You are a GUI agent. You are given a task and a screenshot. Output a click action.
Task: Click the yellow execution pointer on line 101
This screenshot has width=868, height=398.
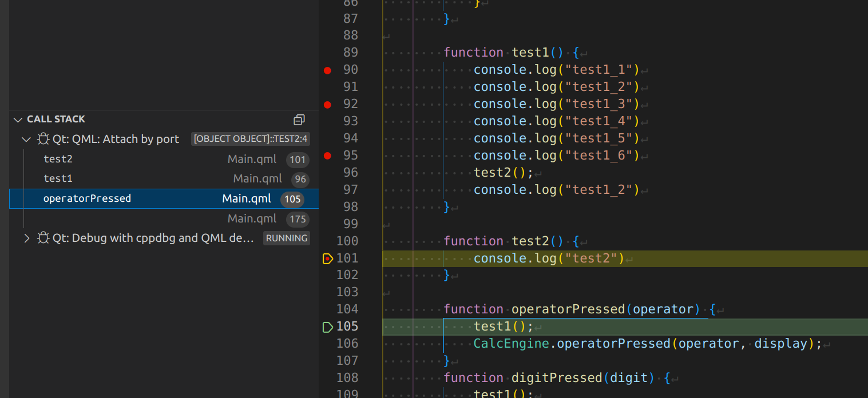(x=327, y=258)
